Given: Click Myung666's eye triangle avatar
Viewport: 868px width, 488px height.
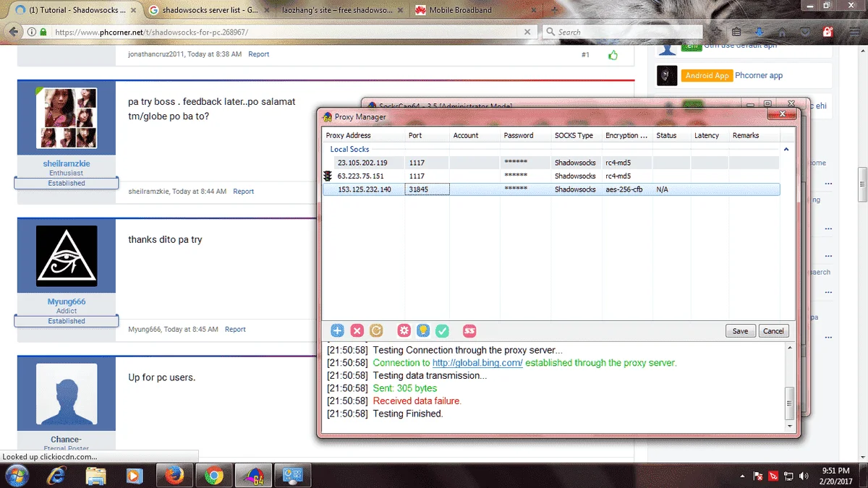Looking at the screenshot, I should (67, 255).
